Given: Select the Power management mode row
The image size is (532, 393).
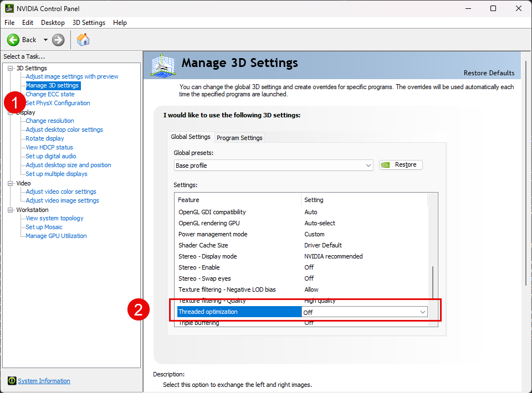Looking at the screenshot, I should point(302,234).
